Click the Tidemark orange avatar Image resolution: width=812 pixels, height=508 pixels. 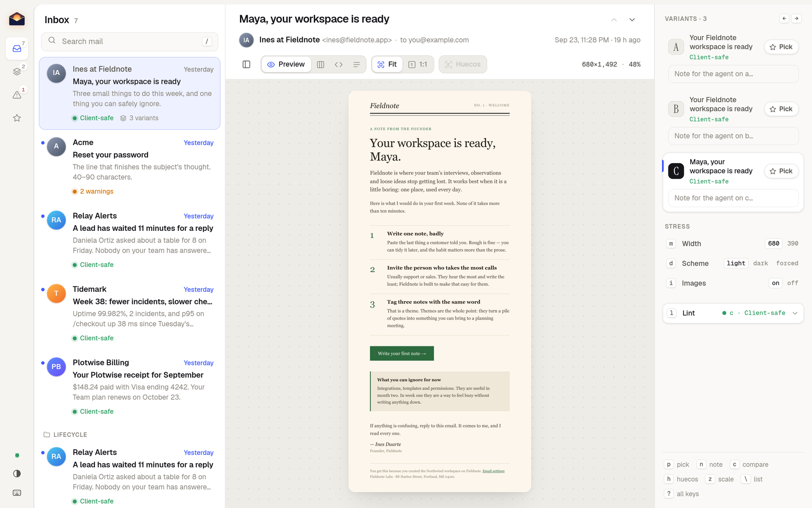pos(56,293)
